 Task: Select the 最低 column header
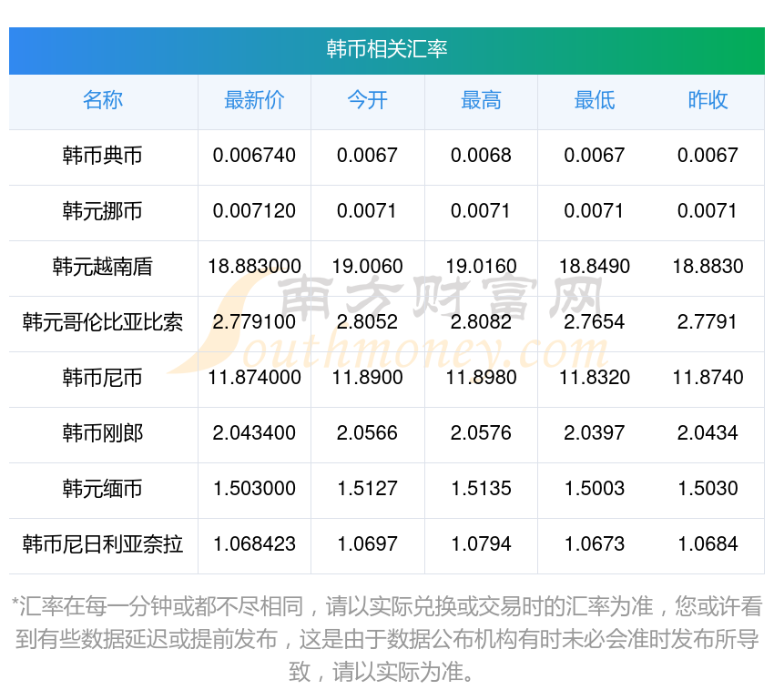pyautogui.click(x=595, y=100)
